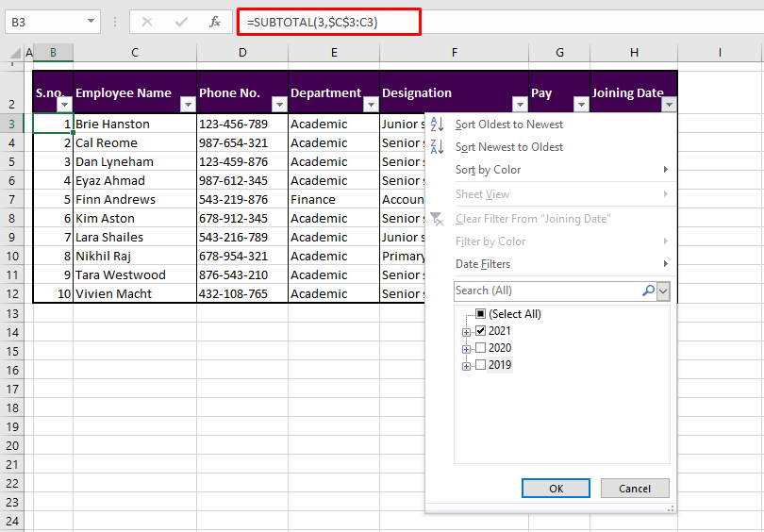Click the Cancel X icon in formula bar
764x532 pixels.
click(147, 22)
